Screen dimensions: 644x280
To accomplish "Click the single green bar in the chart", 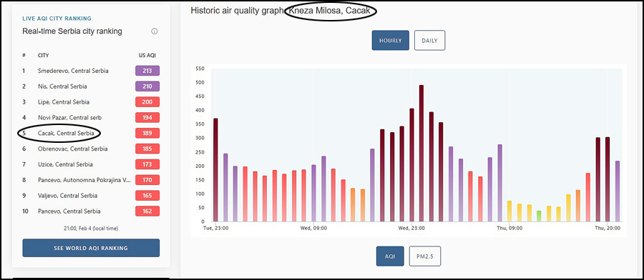I will click(x=539, y=216).
